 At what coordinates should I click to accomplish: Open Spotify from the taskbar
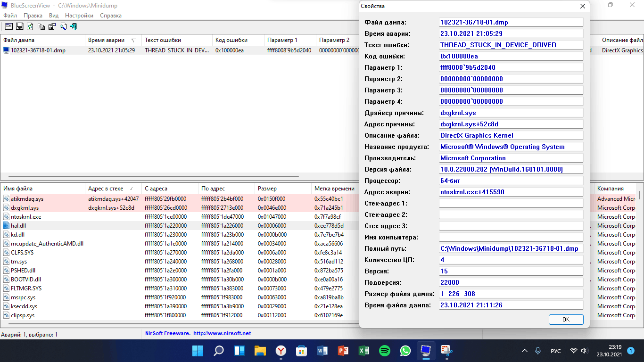coord(385,351)
